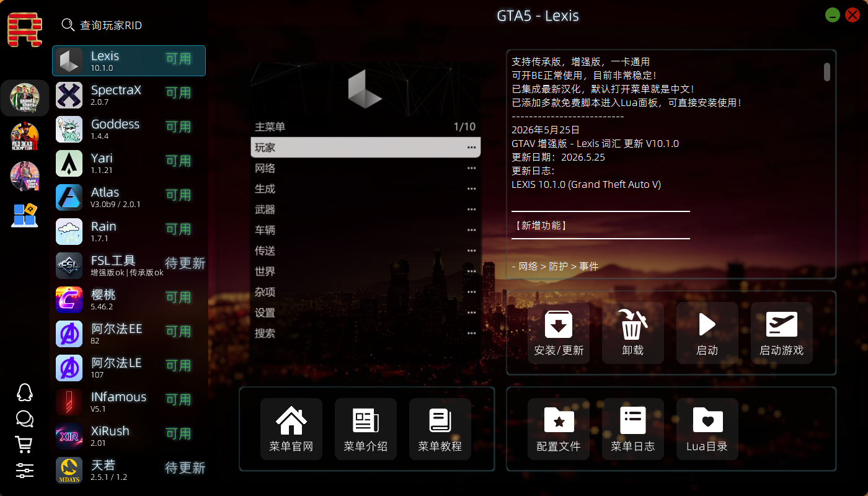
Task: Click 启动游戏 airplane button
Action: pyautogui.click(x=782, y=333)
